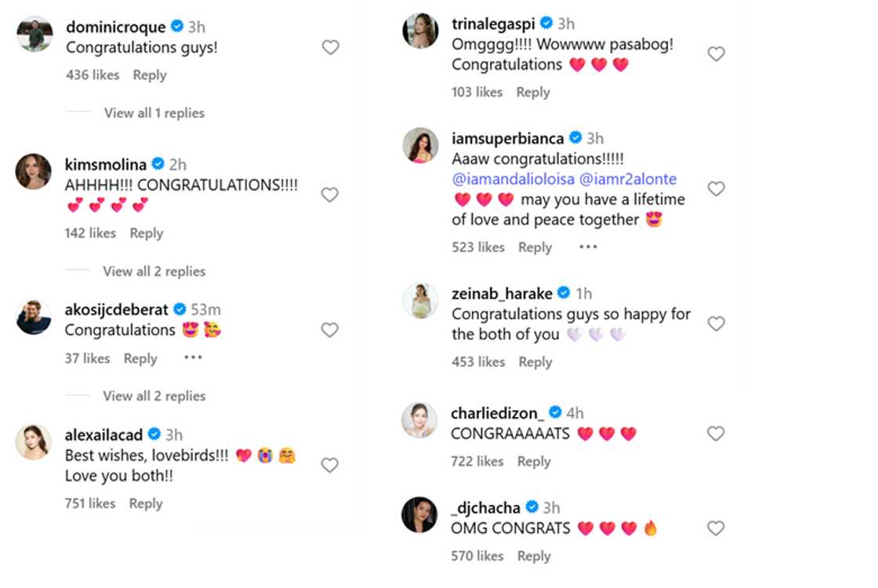The width and height of the screenshot is (878, 588).
Task: Tap the heart icon beside trinalegaspi's comment
Action: pyautogui.click(x=716, y=53)
